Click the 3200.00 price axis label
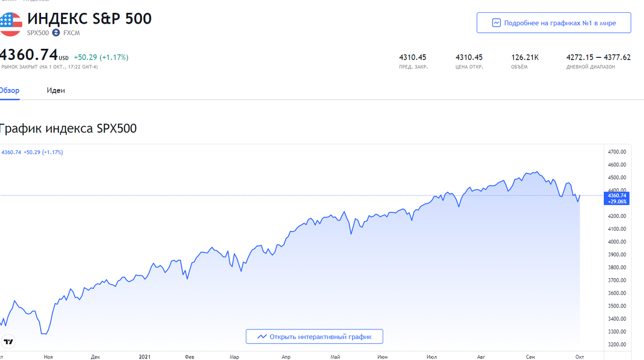This screenshot has height=360, width=644. [618, 345]
